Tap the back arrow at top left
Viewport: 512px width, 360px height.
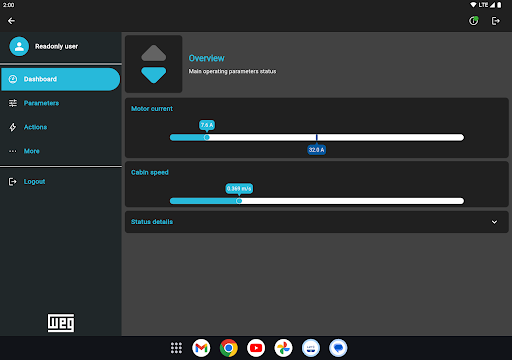pyautogui.click(x=11, y=21)
